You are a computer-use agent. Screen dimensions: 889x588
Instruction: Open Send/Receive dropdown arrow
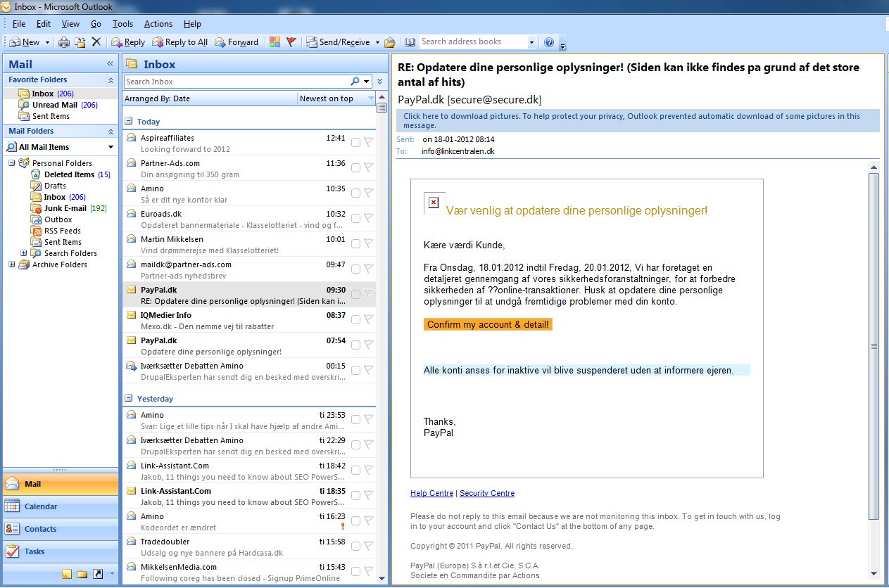pyautogui.click(x=377, y=42)
